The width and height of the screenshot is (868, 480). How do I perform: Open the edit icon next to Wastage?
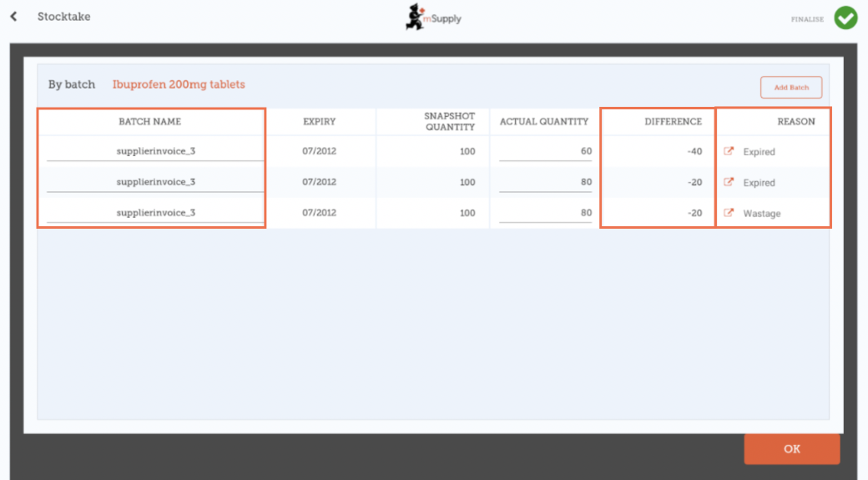click(x=729, y=213)
